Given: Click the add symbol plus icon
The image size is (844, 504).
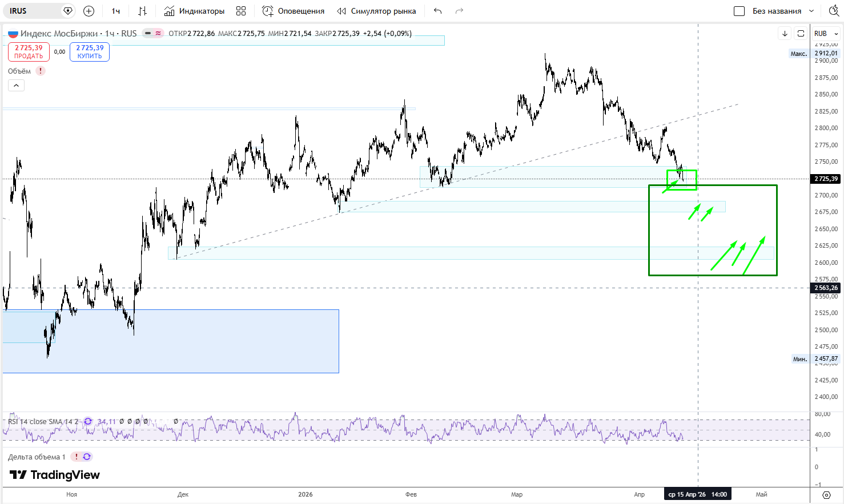Looking at the screenshot, I should click(x=89, y=11).
